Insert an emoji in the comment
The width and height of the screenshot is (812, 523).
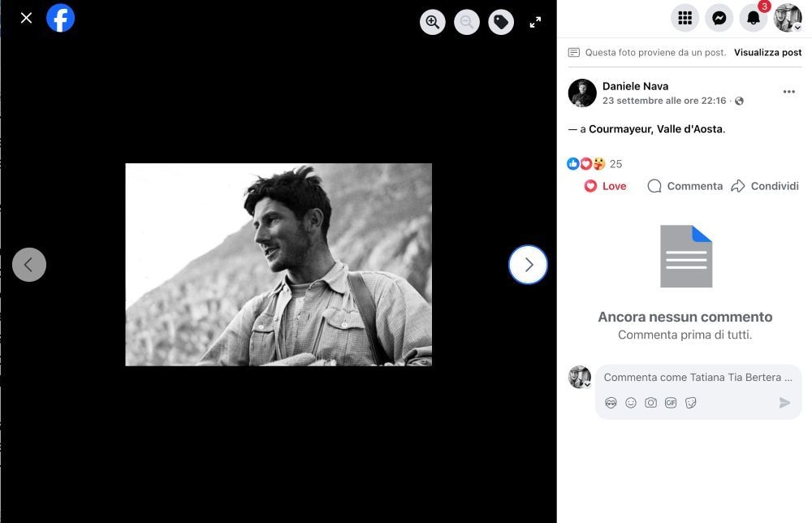(x=631, y=403)
